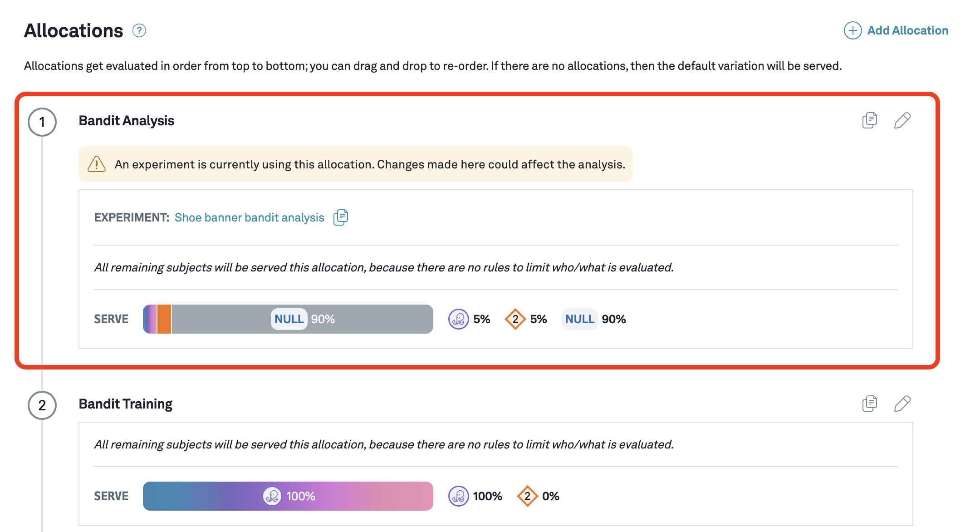
Task: Open the Shoe banner bandit analysis link
Action: click(x=249, y=217)
